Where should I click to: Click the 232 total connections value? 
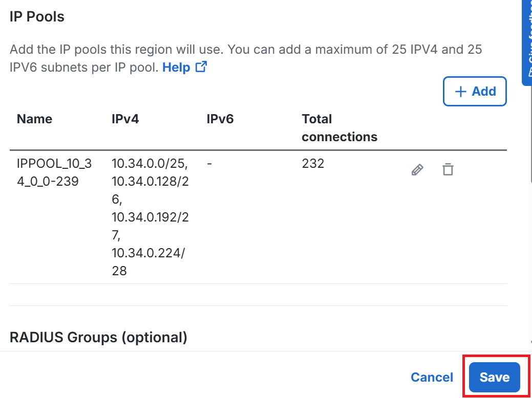(313, 164)
